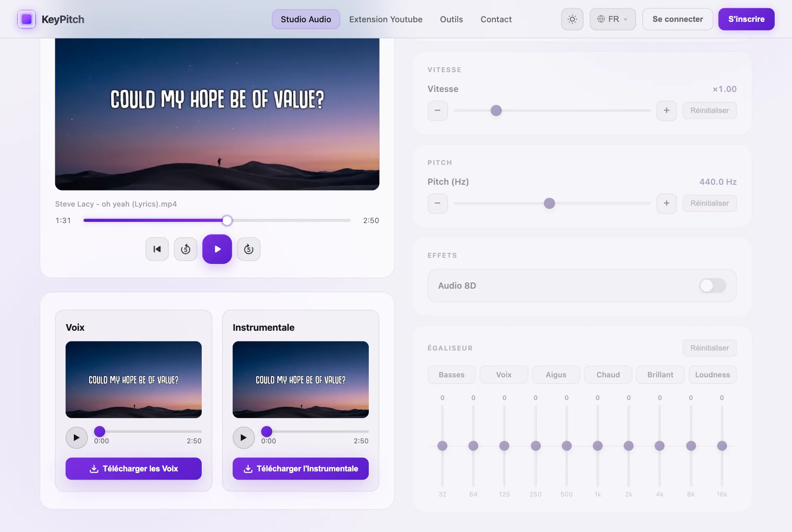This screenshot has width=792, height=532.
Task: Click the Pitch (Hz) slider handle
Action: pos(549,203)
